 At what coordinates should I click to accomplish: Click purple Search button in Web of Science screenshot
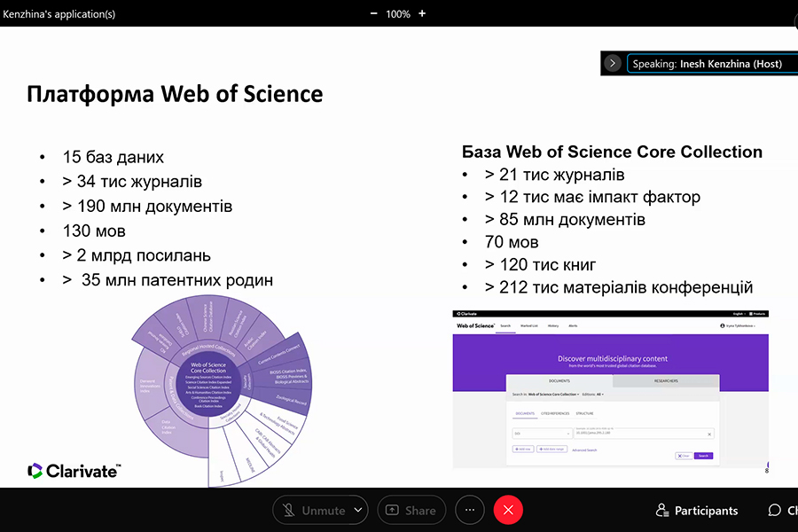coord(703,456)
